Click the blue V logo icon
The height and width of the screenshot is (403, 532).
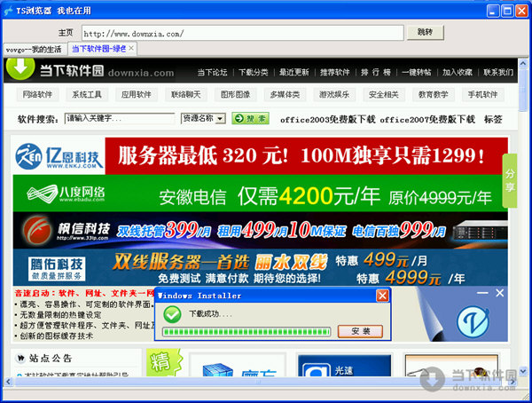click(473, 322)
